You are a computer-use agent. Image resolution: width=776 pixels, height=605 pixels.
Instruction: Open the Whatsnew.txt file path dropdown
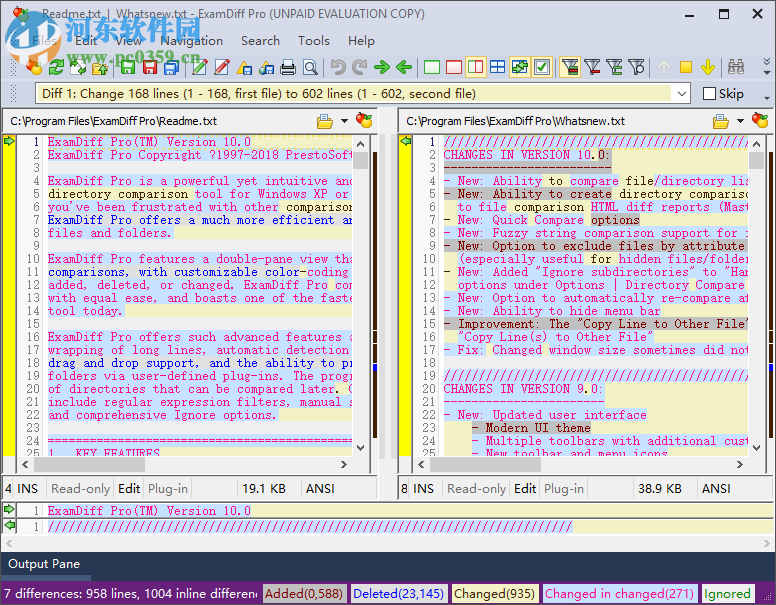740,121
